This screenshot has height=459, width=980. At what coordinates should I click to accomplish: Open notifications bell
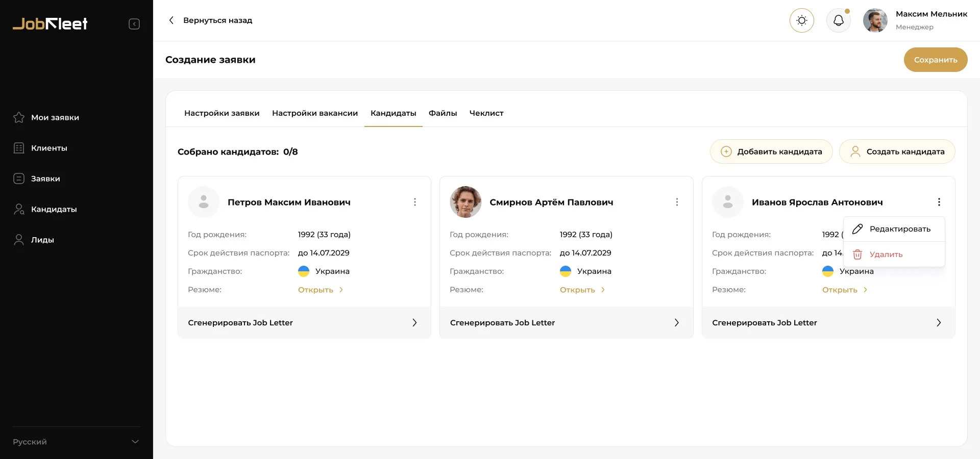(838, 20)
